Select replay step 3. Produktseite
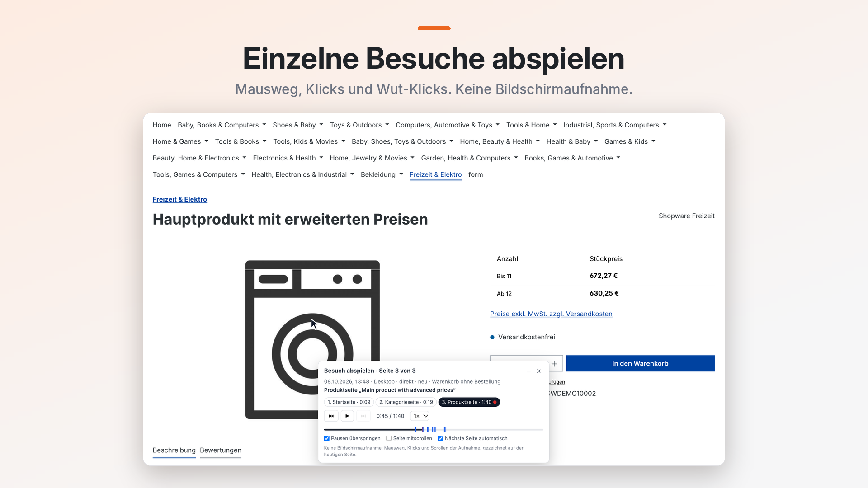868x488 pixels. coord(469,402)
